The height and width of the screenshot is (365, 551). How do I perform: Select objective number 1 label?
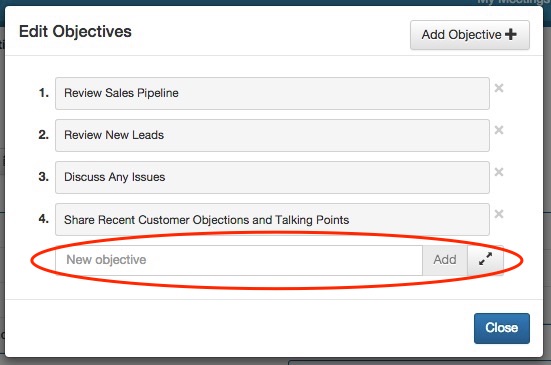tap(44, 93)
